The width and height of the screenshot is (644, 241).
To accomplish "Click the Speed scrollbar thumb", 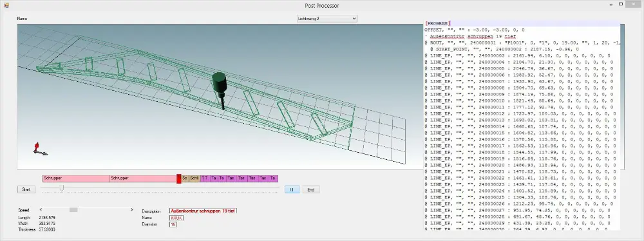I will (x=73, y=209).
